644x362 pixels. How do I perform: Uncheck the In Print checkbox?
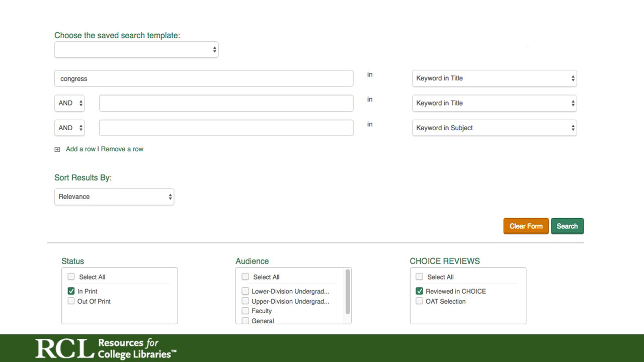point(71,291)
